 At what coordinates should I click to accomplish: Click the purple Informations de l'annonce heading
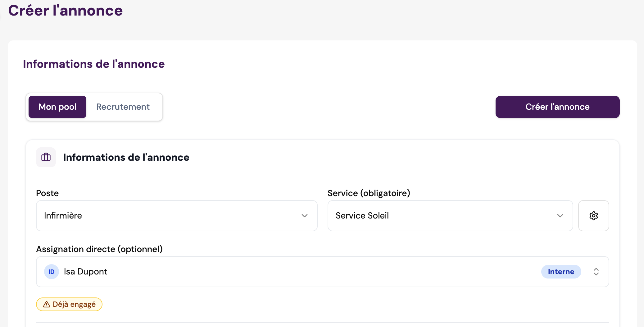tap(94, 64)
